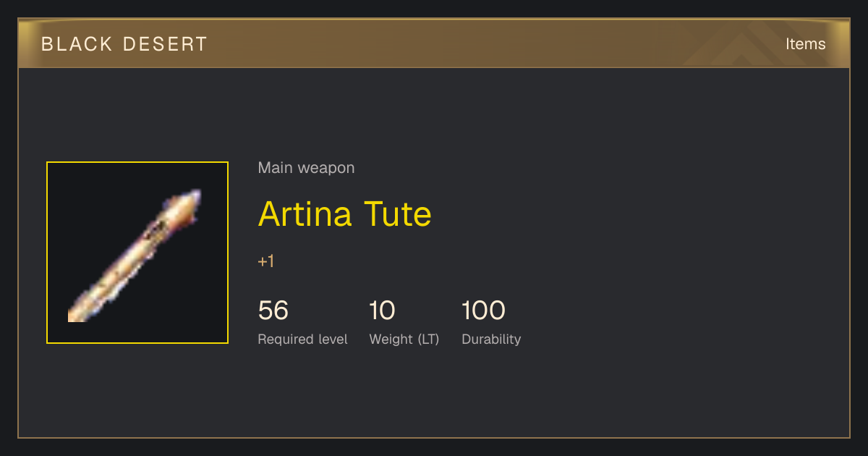
Task: Select the Artina Tute item name
Action: pyautogui.click(x=344, y=214)
